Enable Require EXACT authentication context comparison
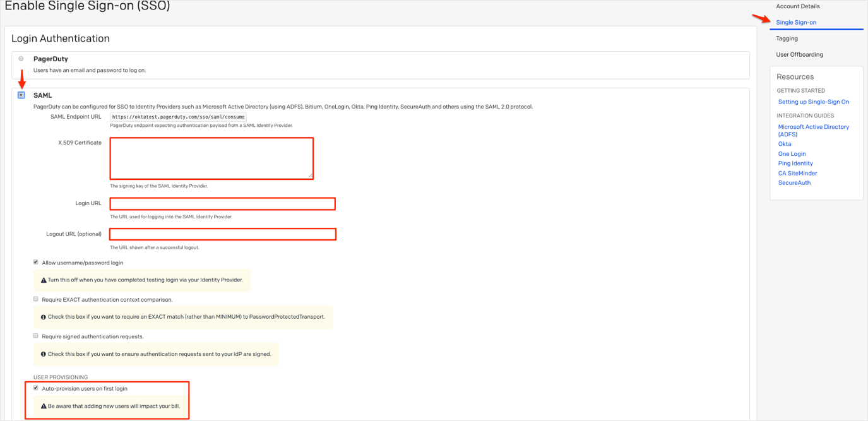The image size is (868, 421). [x=36, y=299]
